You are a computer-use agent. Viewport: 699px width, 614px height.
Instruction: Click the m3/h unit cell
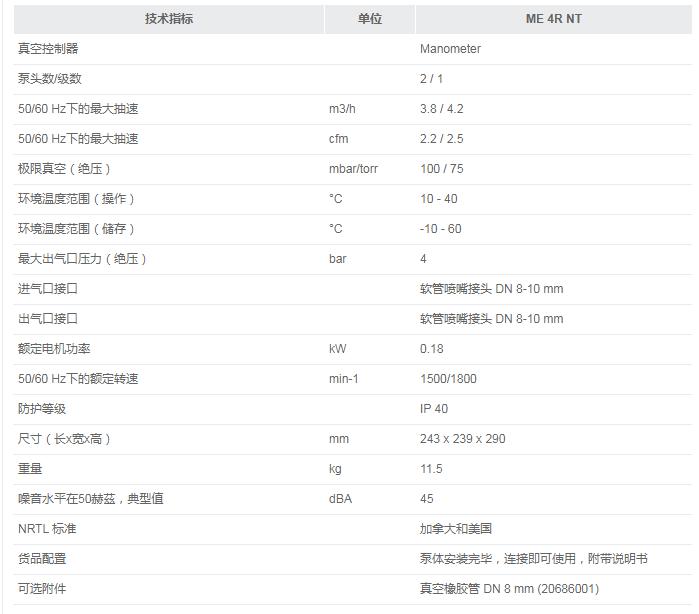342,109
